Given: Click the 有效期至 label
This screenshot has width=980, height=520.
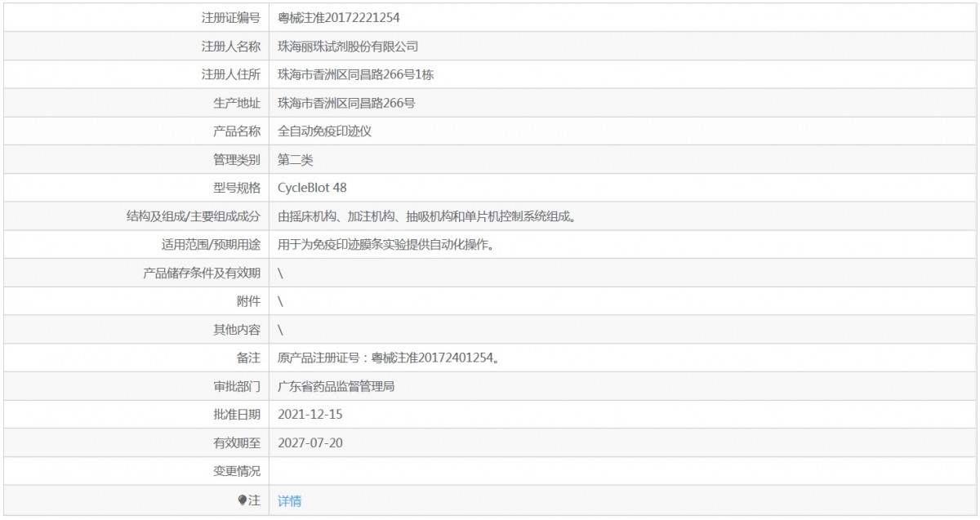Looking at the screenshot, I should (x=237, y=443).
